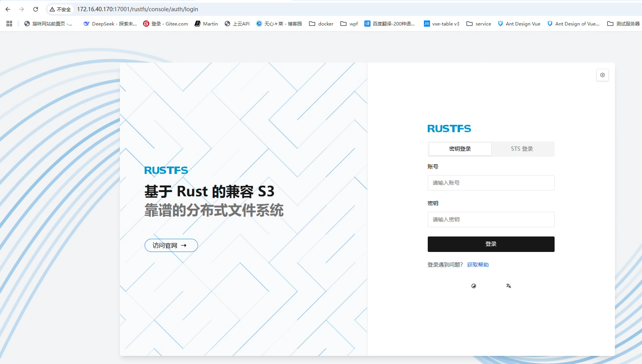Click the 密钥 field label

(433, 203)
